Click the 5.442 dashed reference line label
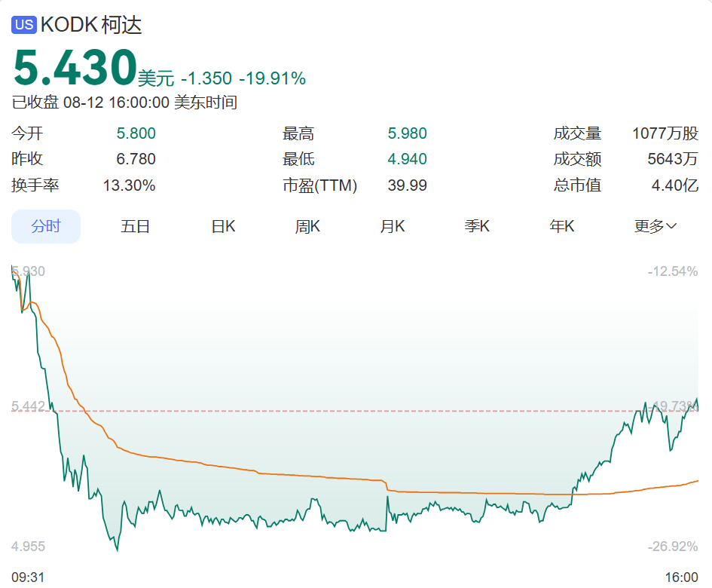712x588 pixels. [28, 406]
